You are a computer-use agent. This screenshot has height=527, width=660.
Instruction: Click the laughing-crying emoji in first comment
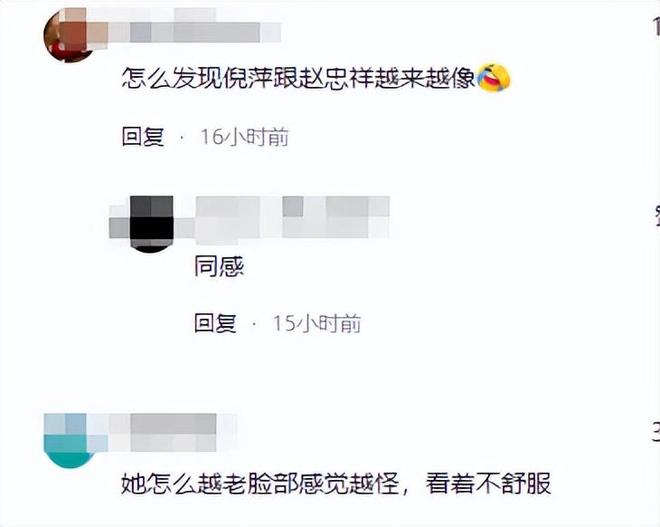click(494, 78)
